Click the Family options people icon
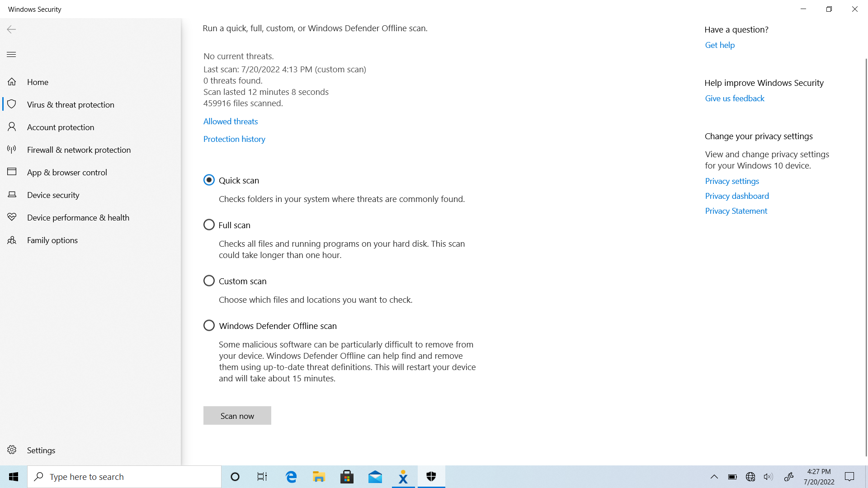The height and width of the screenshot is (488, 868). 12,240
